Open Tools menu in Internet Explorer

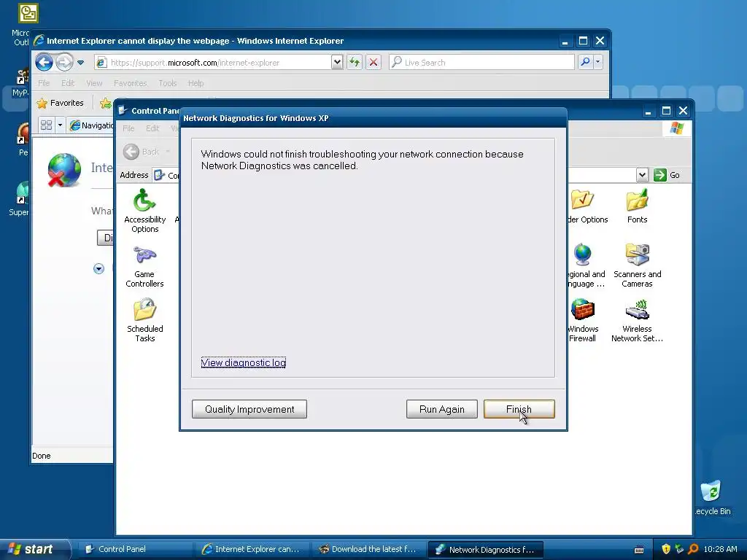pyautogui.click(x=168, y=83)
